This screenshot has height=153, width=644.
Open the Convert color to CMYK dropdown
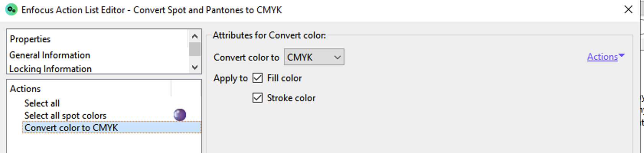pyautogui.click(x=314, y=57)
